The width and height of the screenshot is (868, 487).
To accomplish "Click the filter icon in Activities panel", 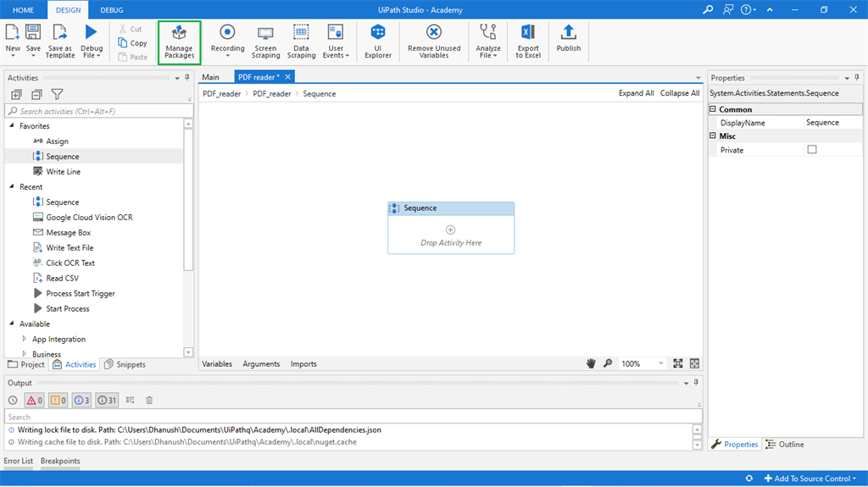I will (x=57, y=95).
